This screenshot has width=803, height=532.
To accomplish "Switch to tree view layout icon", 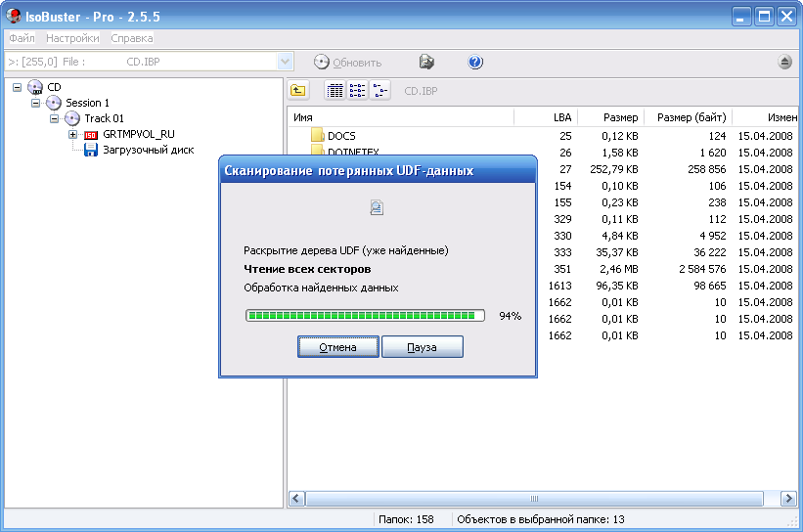I will click(x=380, y=91).
